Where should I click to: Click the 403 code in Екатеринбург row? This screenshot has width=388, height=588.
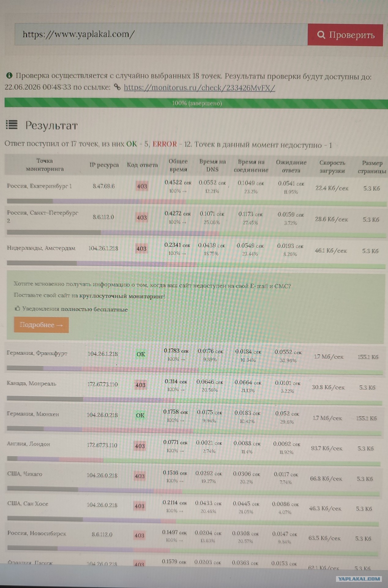142,187
